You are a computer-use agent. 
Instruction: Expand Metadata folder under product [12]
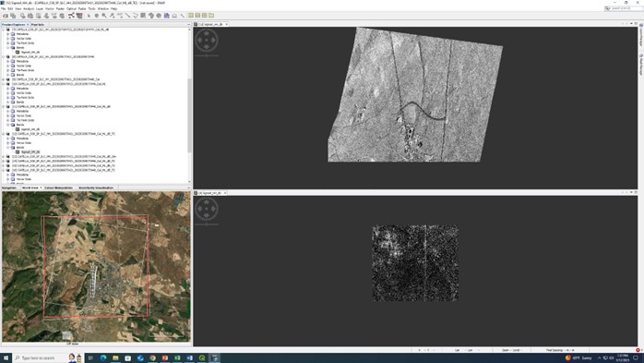pos(7,139)
